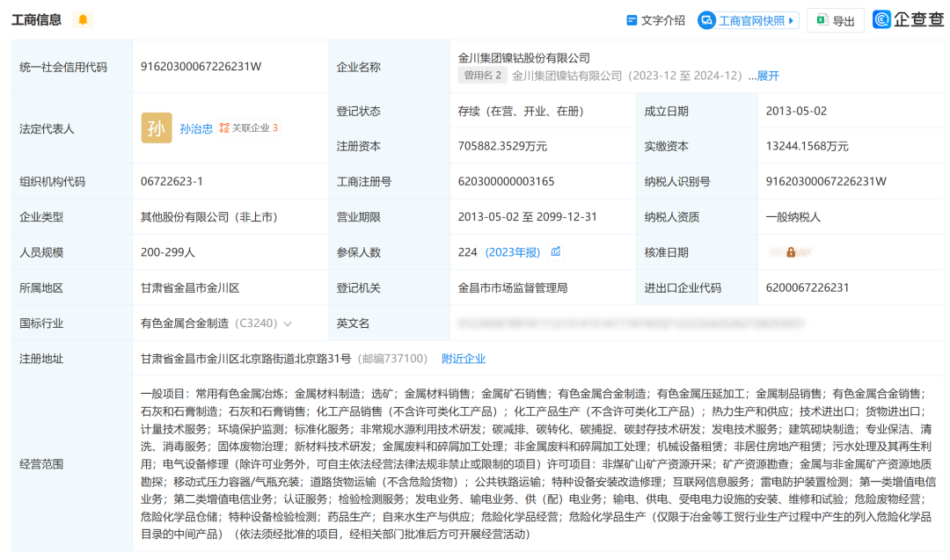
Task: Open the 2023年报 annual report link
Action: tap(513, 252)
